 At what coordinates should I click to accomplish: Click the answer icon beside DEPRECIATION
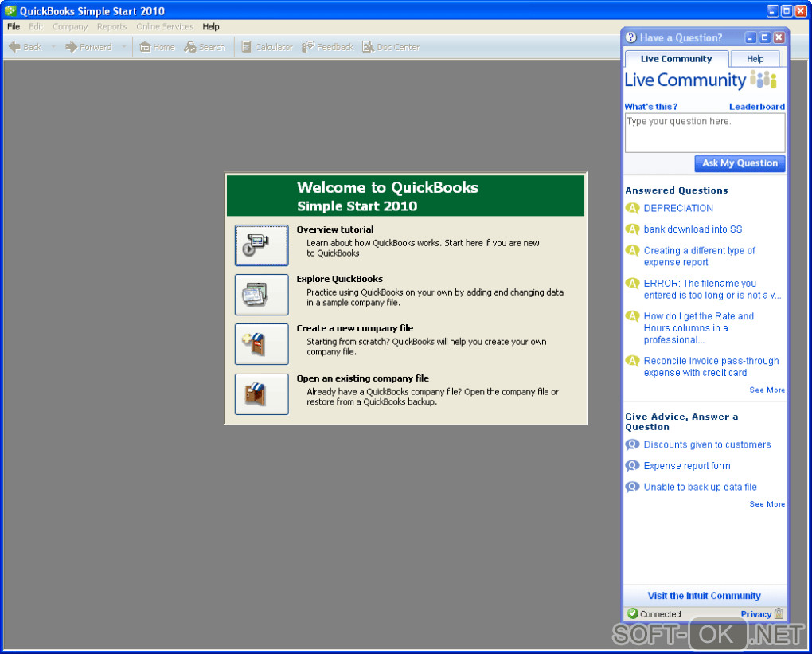click(632, 209)
